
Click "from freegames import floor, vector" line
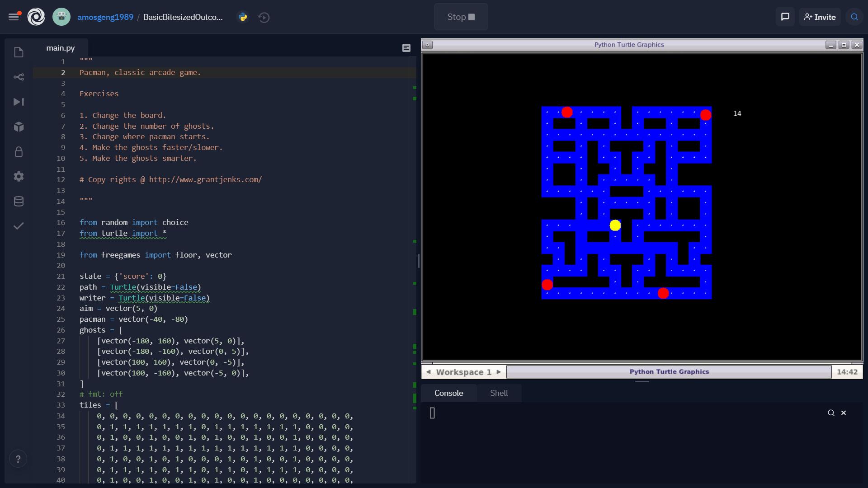(156, 255)
